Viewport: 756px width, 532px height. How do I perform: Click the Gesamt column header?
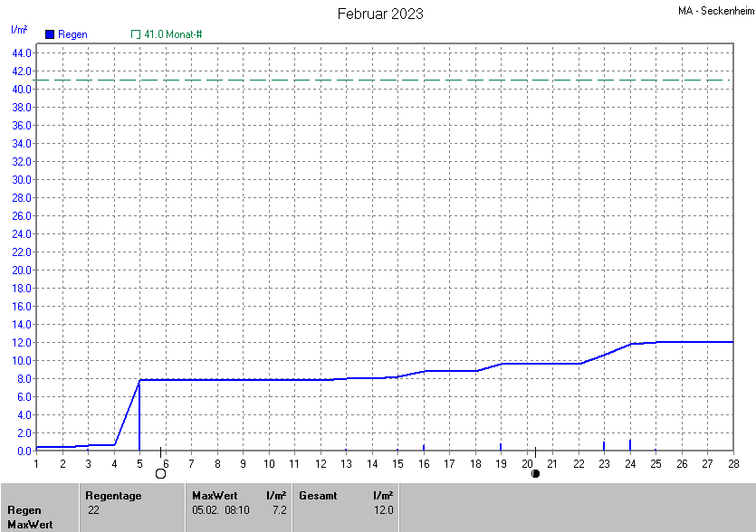[317, 496]
